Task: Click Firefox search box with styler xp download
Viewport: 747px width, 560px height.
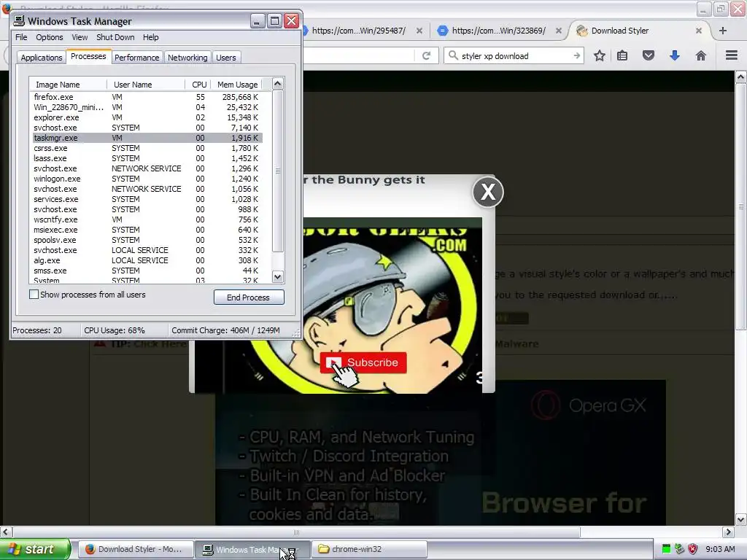Action: coord(514,55)
